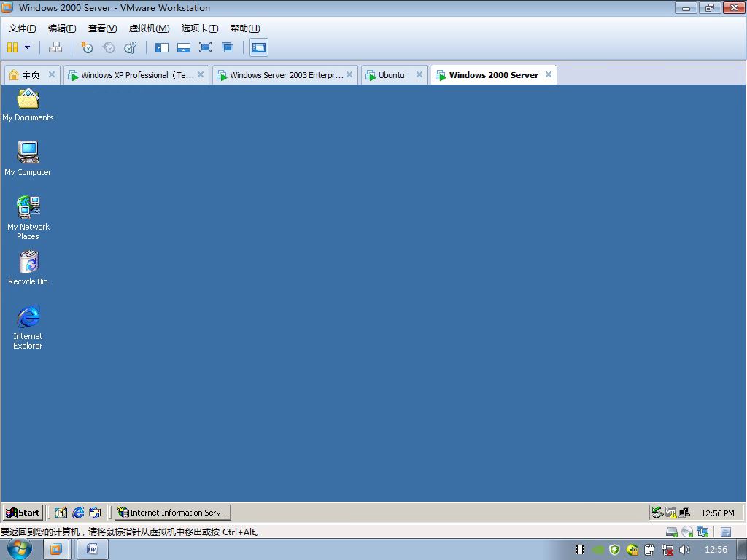Open the 查看(V) menu
Image resolution: width=747 pixels, height=560 pixels.
[102, 28]
